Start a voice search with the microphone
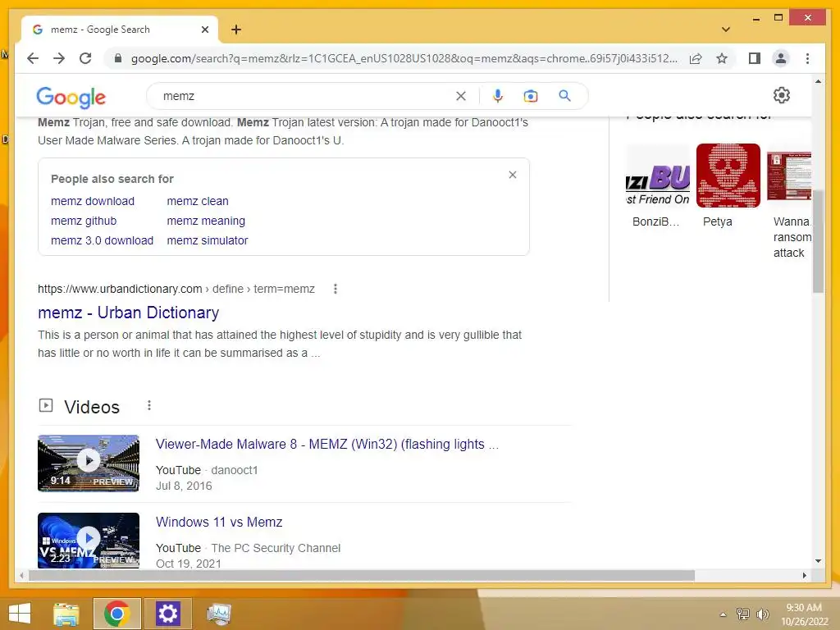 tap(498, 96)
